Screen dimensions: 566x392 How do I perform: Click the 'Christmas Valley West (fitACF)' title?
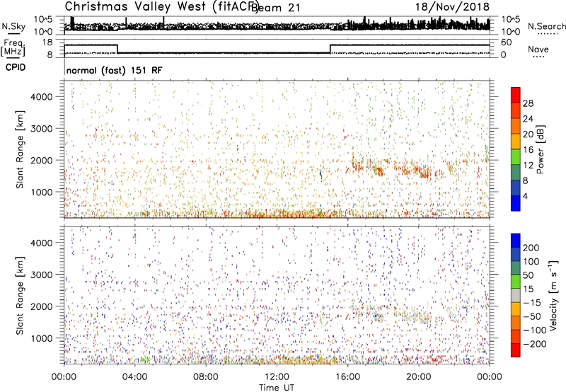tap(162, 6)
